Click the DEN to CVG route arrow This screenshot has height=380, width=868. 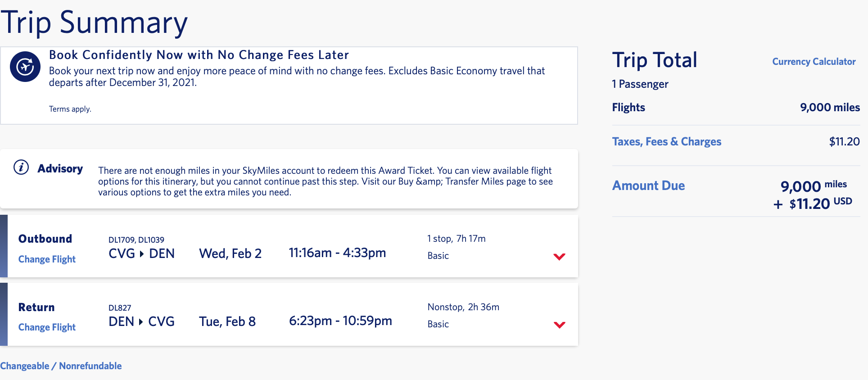[x=141, y=322]
